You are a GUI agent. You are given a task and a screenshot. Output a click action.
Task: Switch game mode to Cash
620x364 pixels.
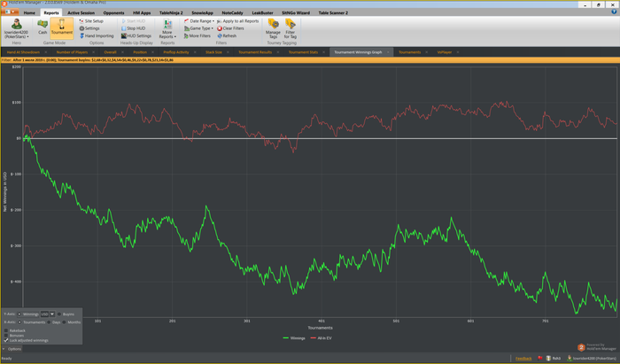43,27
